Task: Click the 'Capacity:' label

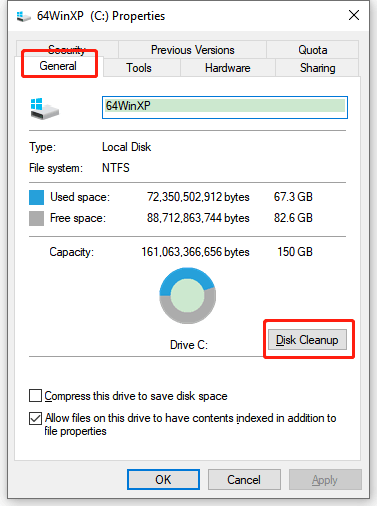Action: point(71,252)
